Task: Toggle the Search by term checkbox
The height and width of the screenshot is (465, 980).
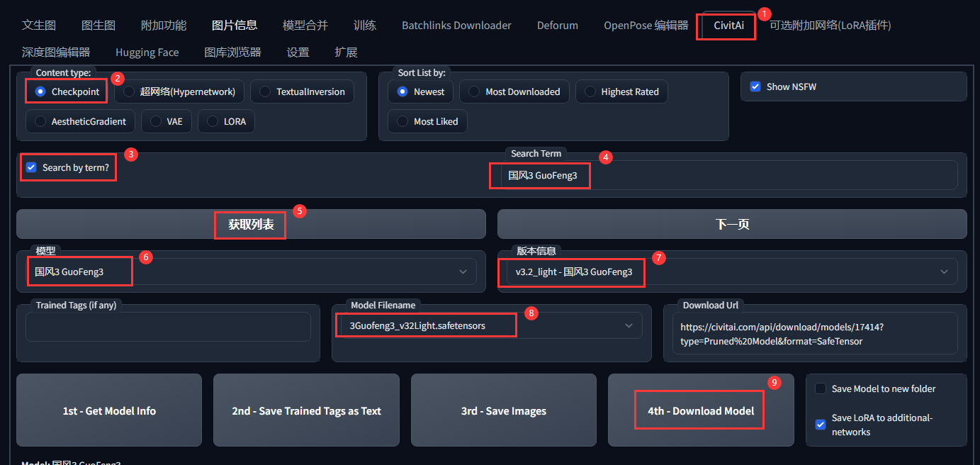Action: point(31,167)
